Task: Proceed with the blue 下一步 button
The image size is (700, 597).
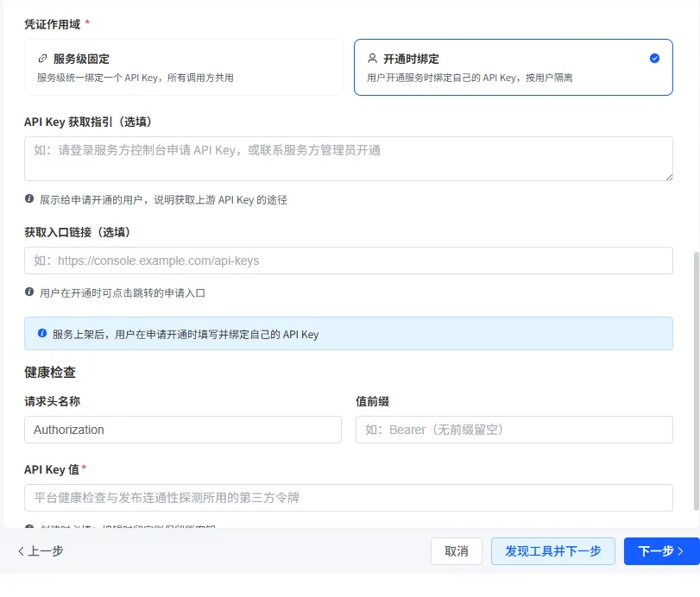Action: tap(661, 551)
